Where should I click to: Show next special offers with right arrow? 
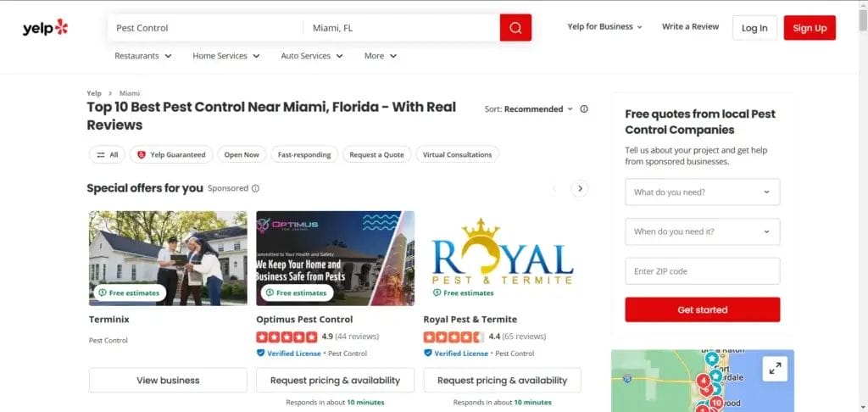click(x=580, y=188)
